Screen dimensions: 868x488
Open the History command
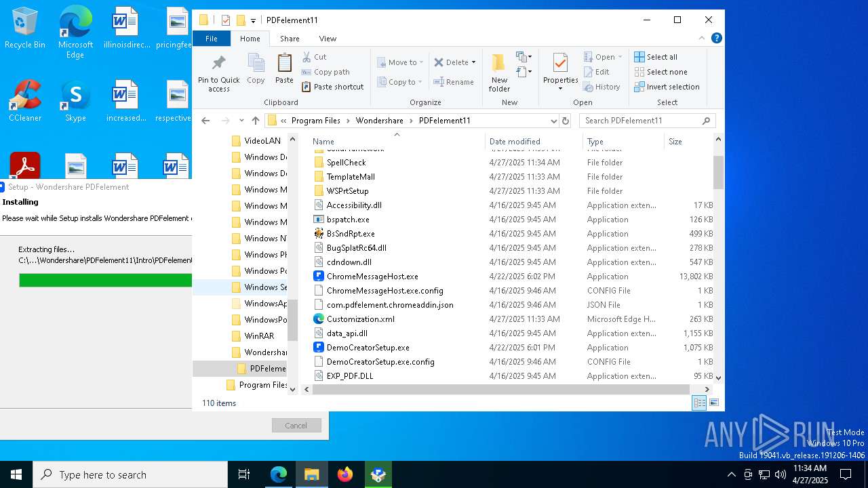pyautogui.click(x=601, y=87)
